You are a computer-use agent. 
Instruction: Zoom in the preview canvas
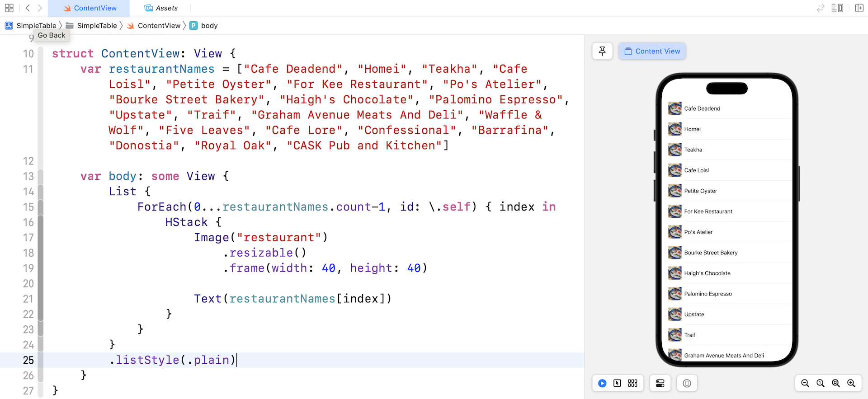pyautogui.click(x=851, y=383)
